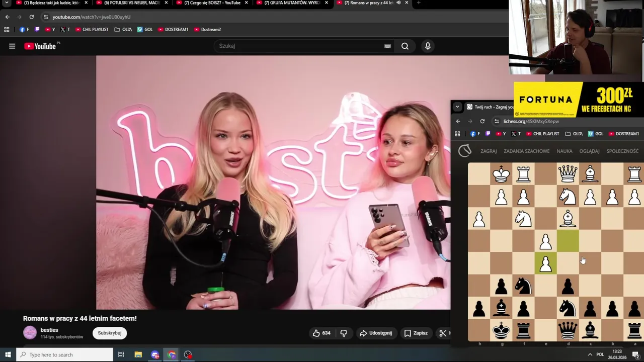Dislike the besties video
The image size is (644, 362).
tap(344, 333)
